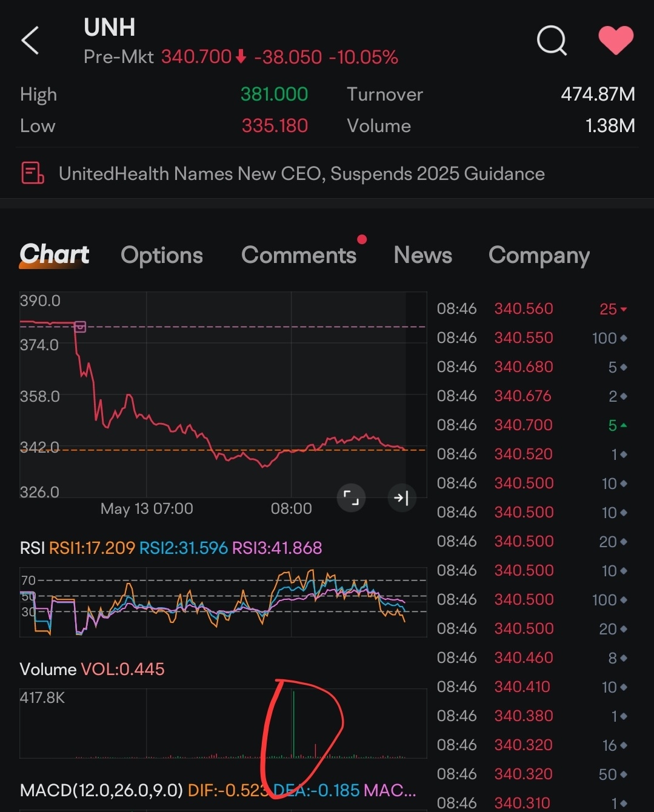Image resolution: width=654 pixels, height=812 pixels.
Task: Tap the Pre-Mkt price 340.700
Action: click(196, 57)
